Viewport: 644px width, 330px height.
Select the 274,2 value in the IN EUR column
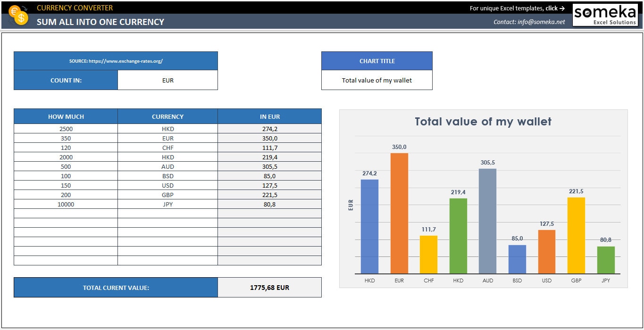point(269,129)
